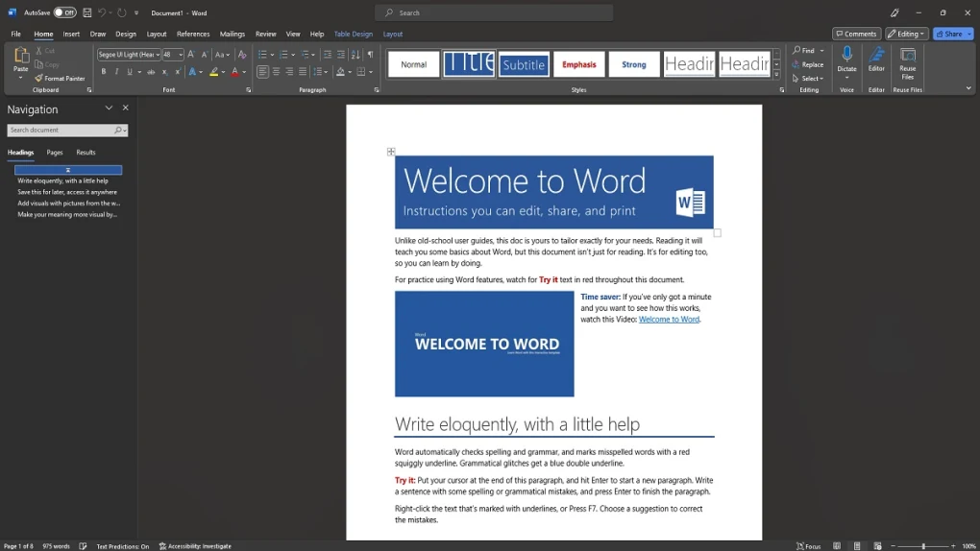Switch to Focus mode in status bar
This screenshot has width=980, height=551.
point(808,546)
